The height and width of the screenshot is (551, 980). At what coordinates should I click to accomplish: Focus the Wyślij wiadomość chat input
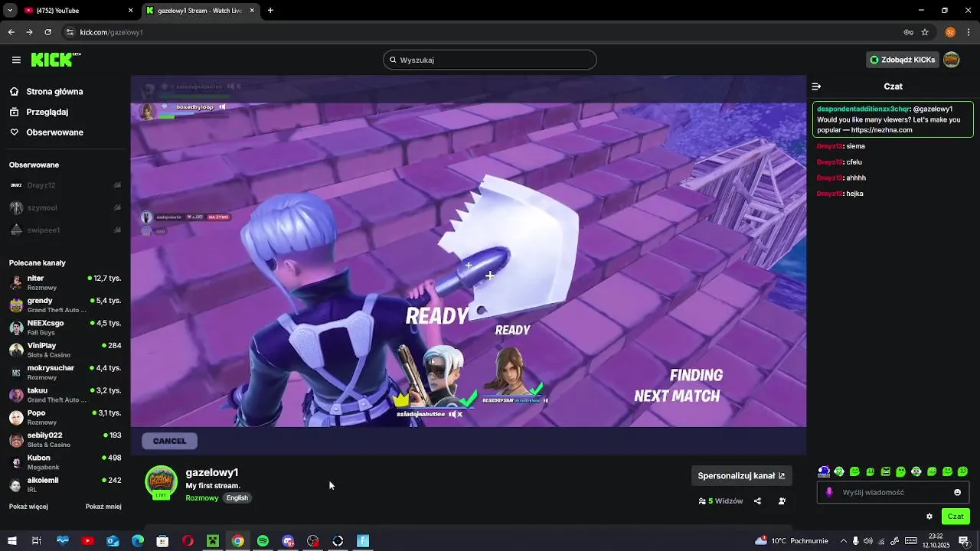pyautogui.click(x=893, y=492)
